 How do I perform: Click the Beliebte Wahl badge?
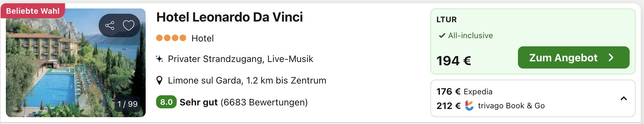coord(33,11)
